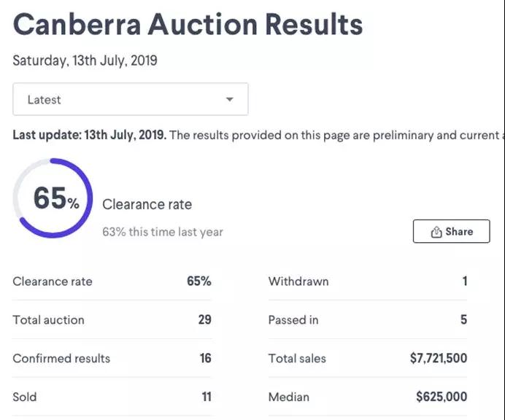
Task: Click the 63% this time last year note
Action: (163, 232)
